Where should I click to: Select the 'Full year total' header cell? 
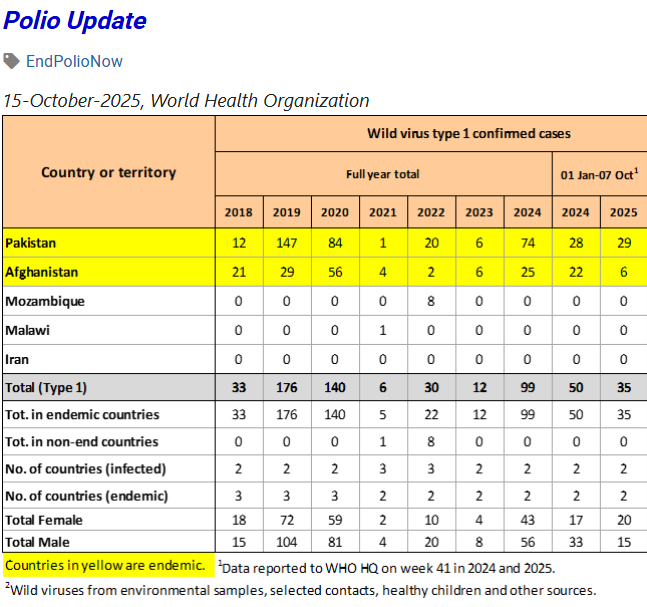pos(382,174)
